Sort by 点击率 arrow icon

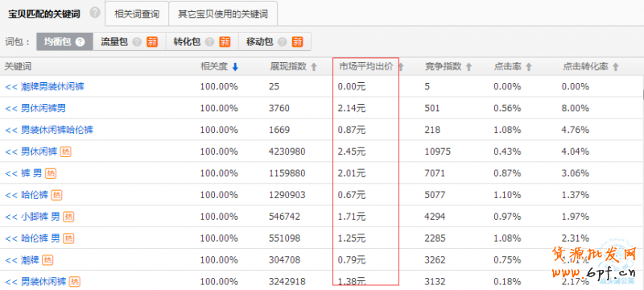[x=529, y=67]
